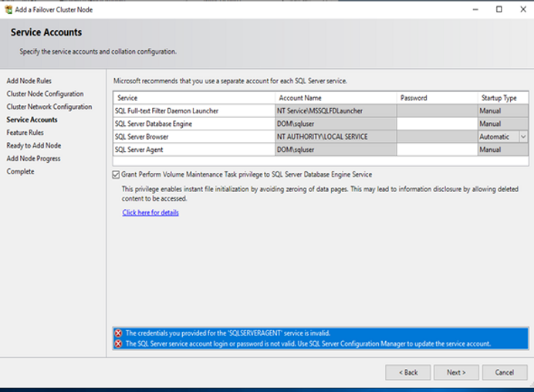
Task: Select the Feature Rules step
Action: tap(25, 133)
